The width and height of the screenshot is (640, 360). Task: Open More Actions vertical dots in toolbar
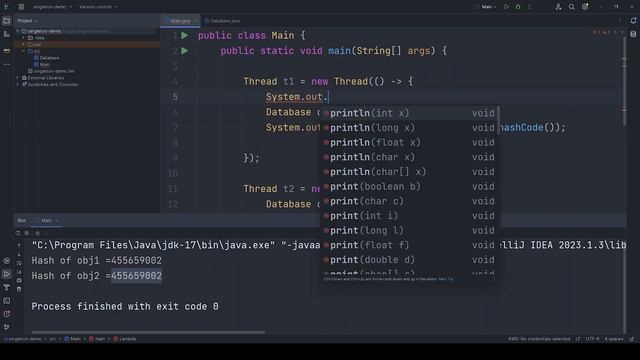point(529,7)
